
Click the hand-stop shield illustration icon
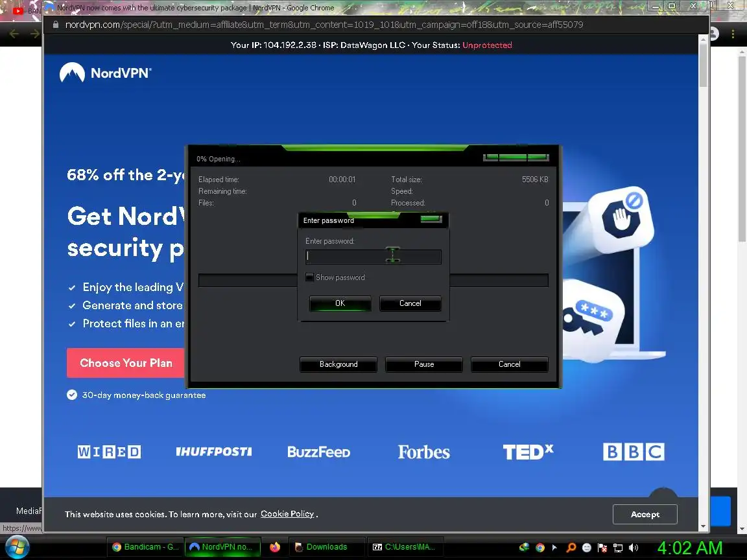click(x=621, y=220)
